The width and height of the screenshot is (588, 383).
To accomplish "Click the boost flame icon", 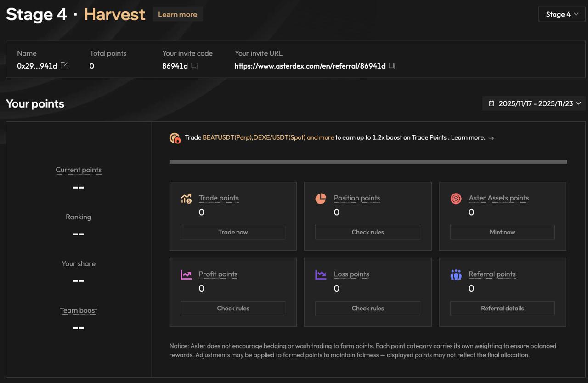I will tap(175, 138).
